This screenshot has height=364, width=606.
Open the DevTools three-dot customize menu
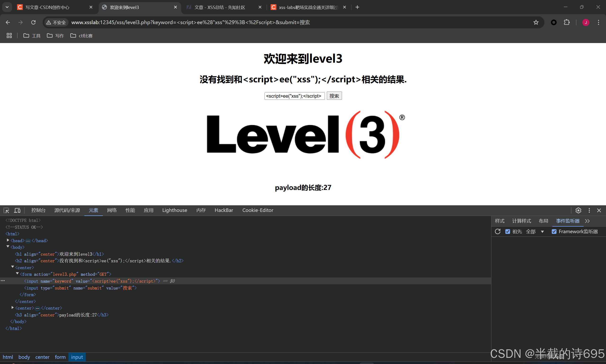[x=589, y=210]
